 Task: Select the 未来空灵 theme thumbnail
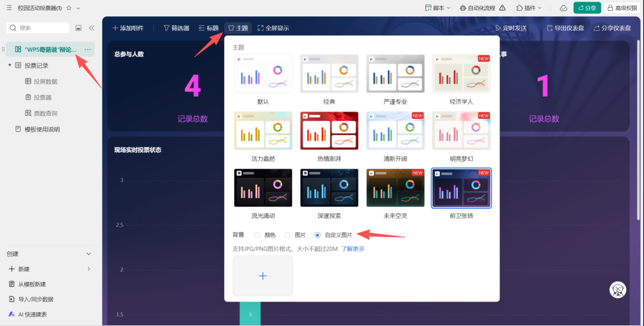click(395, 188)
